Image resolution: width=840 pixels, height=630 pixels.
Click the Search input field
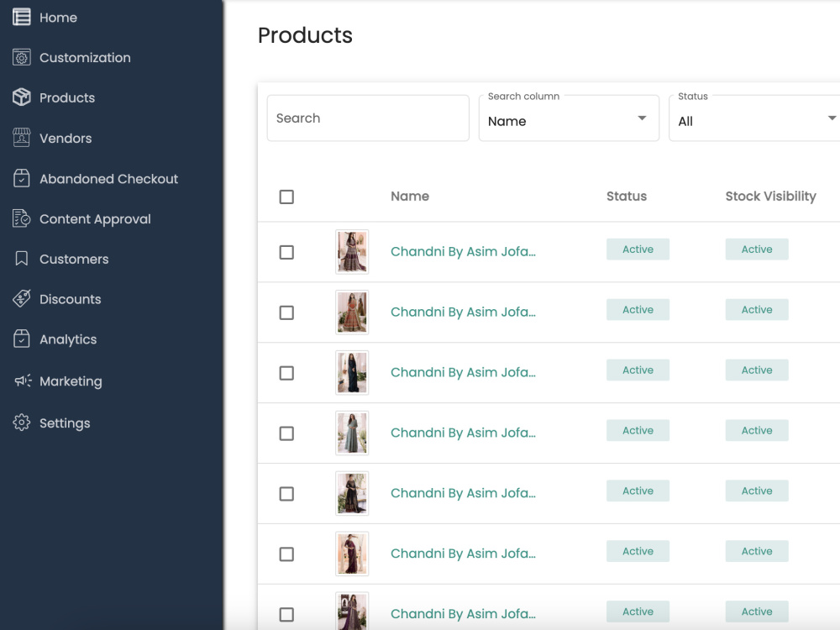368,118
